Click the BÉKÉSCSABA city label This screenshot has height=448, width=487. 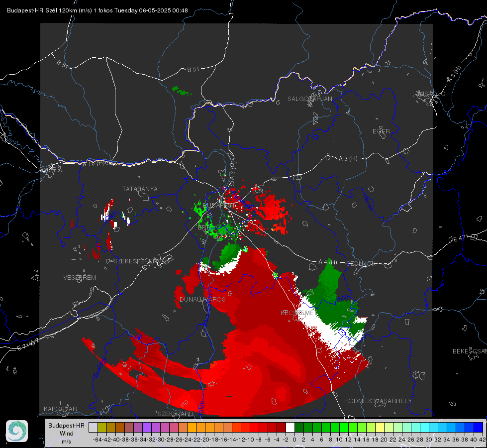470,351
